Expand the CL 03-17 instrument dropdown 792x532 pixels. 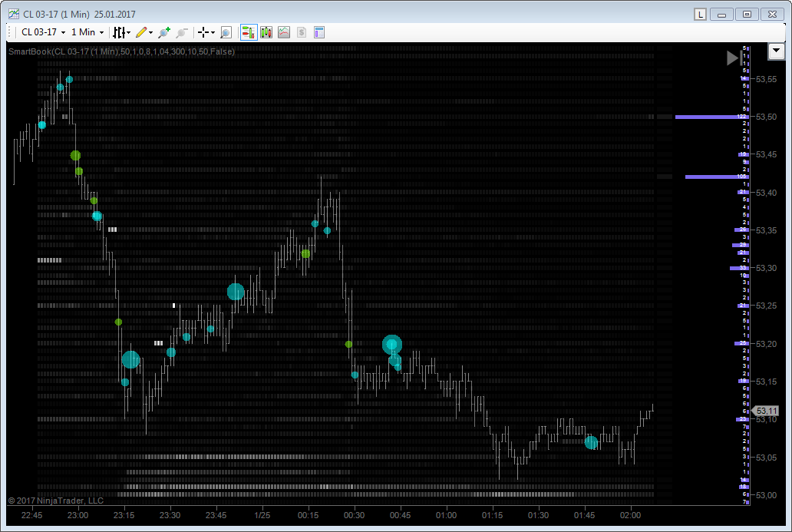[43, 32]
